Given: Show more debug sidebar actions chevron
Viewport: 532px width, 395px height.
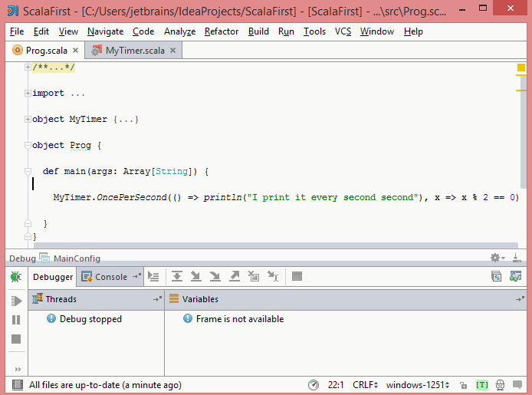Looking at the screenshot, I should [18, 369].
